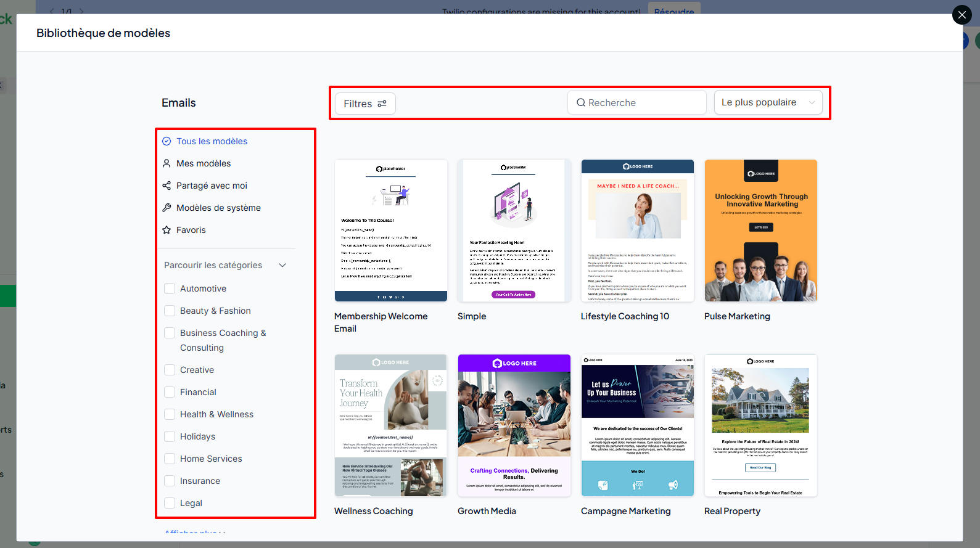
Task: Check the Legal category checkbox
Action: pos(170,503)
